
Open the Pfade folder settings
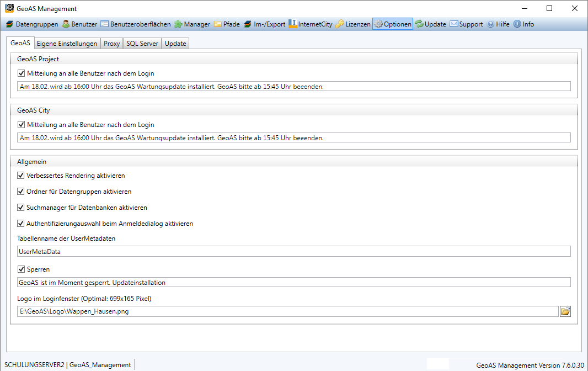pos(227,24)
